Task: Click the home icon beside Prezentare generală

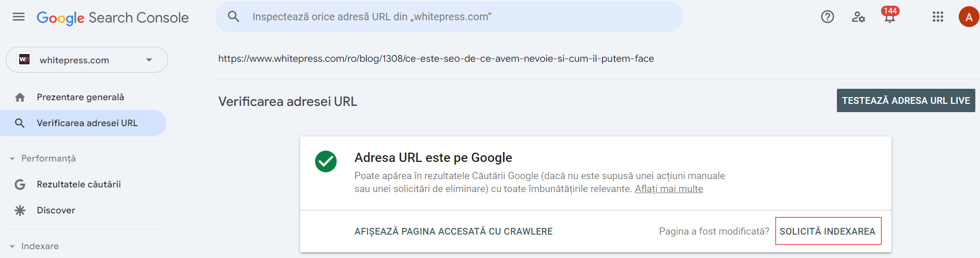Action: (20, 97)
